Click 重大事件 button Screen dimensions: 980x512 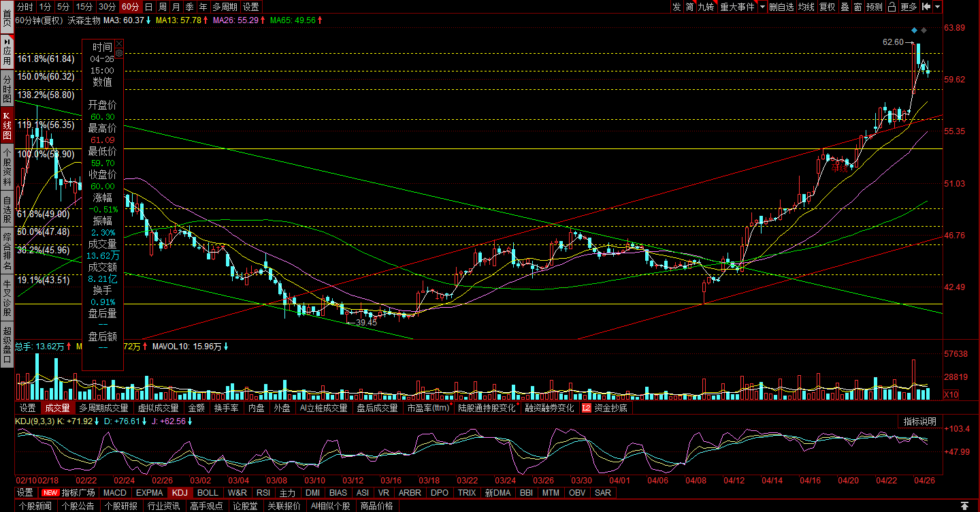[738, 7]
